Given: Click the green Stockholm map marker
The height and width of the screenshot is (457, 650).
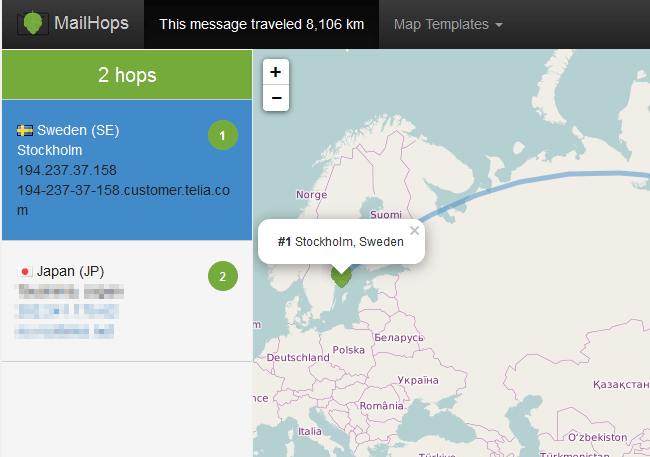Looking at the screenshot, I should [341, 276].
